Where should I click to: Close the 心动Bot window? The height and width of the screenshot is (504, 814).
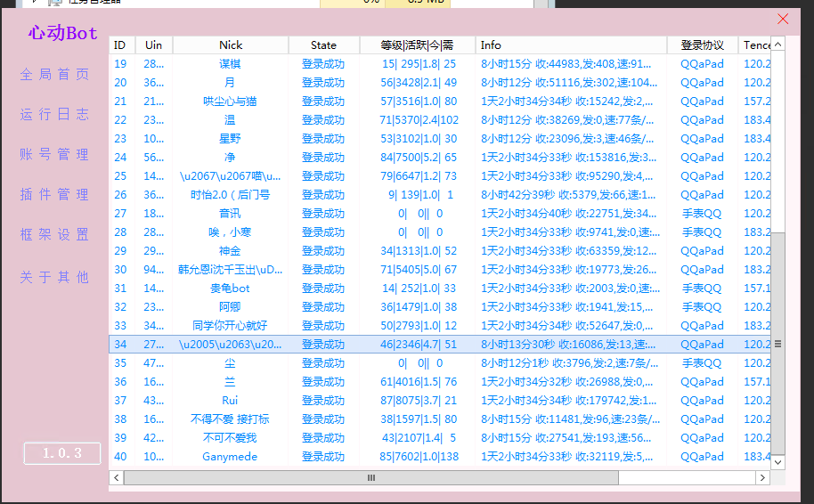(783, 19)
